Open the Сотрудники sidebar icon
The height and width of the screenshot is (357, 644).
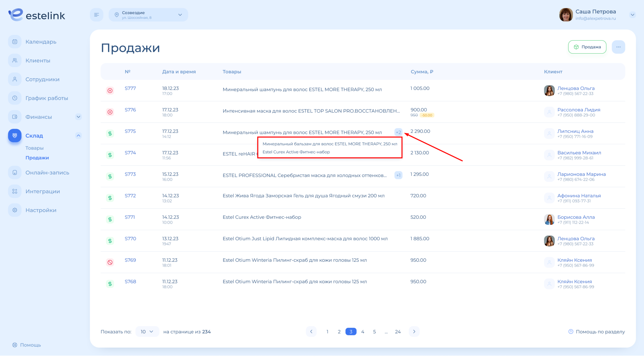(15, 79)
